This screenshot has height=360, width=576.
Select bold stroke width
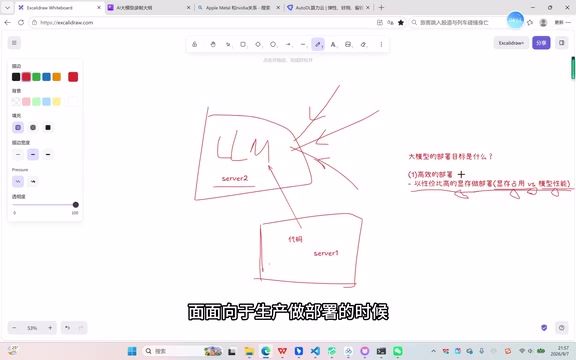click(33, 155)
